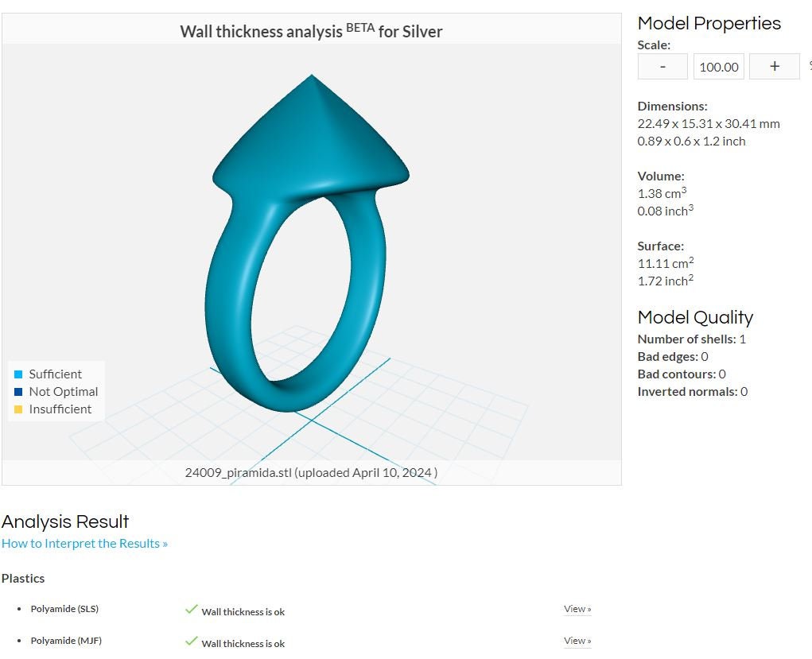The width and height of the screenshot is (812, 659).
Task: Click the green checkmark beside Polyamide (MJF)
Action: [191, 641]
